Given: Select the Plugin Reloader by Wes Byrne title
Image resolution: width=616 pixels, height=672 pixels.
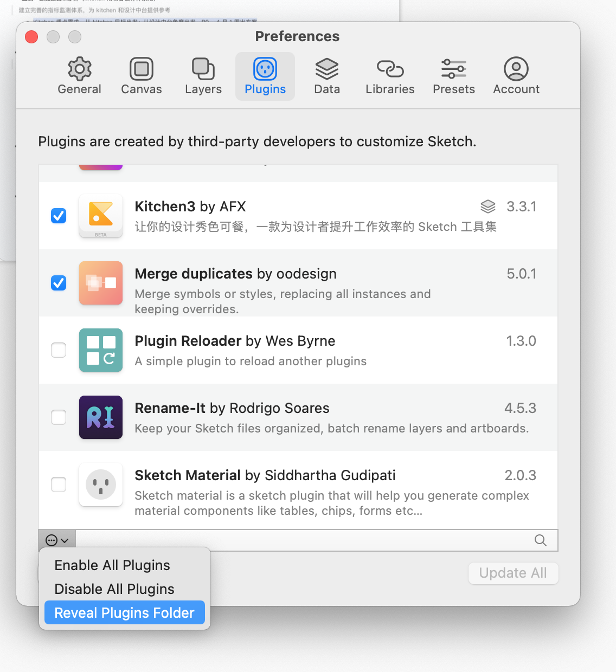Looking at the screenshot, I should [235, 341].
